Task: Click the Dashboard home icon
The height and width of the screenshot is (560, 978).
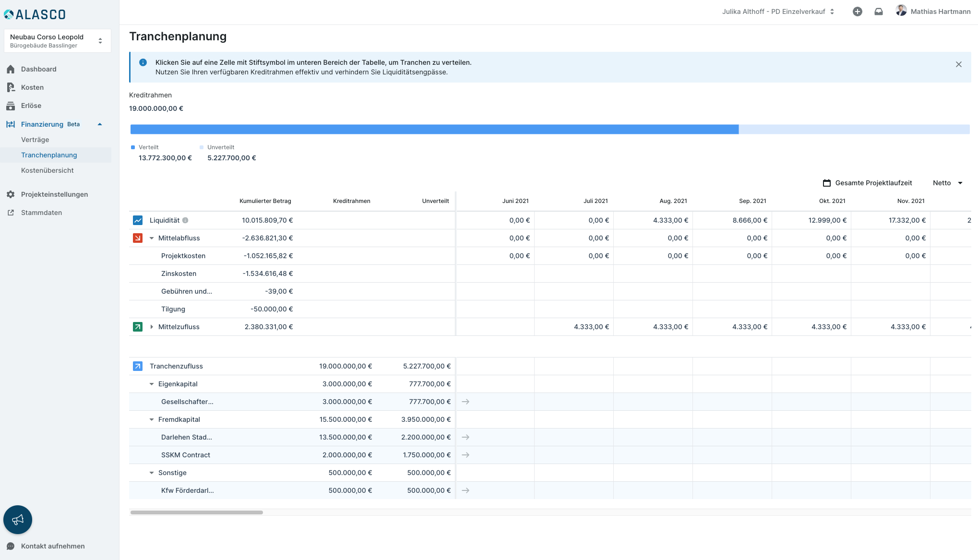Action: tap(11, 69)
